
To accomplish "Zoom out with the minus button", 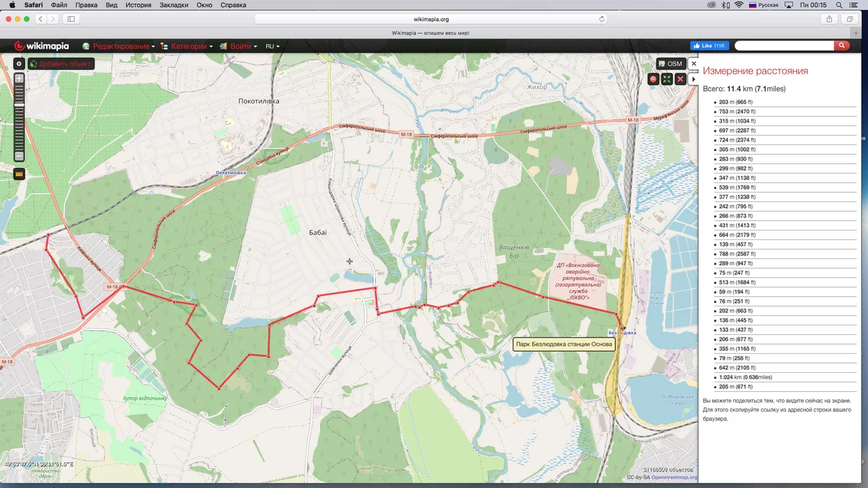I will click(x=19, y=157).
